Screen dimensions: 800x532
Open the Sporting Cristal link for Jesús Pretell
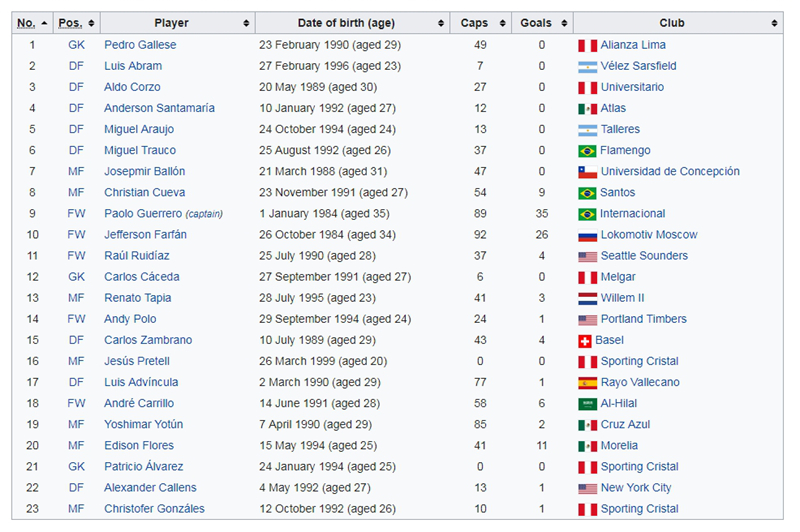[639, 361]
